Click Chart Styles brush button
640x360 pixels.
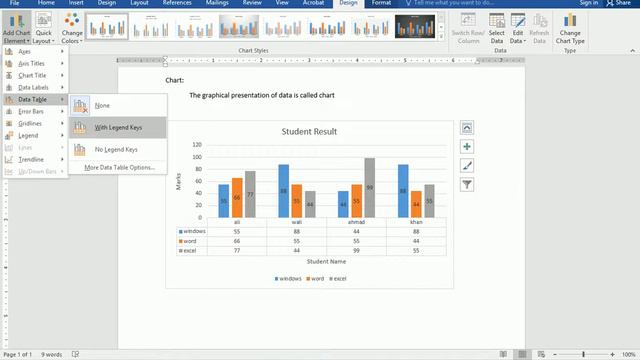[467, 166]
